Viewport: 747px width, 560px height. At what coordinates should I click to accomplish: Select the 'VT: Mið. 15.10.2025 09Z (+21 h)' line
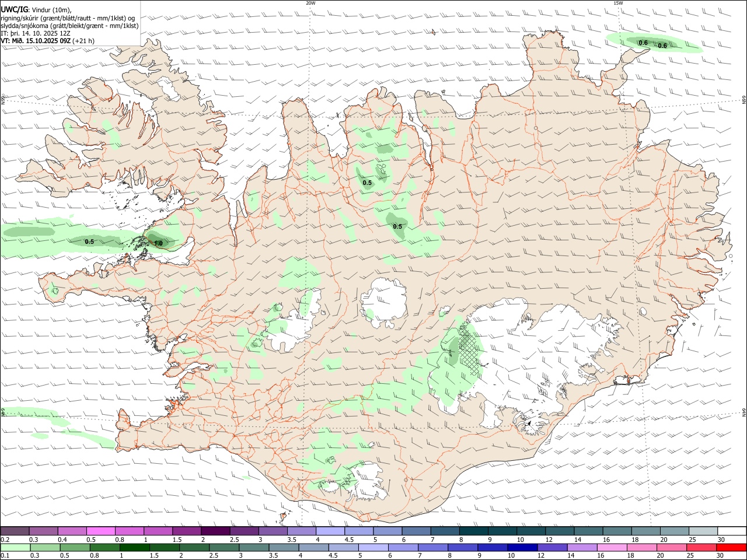tap(48, 41)
